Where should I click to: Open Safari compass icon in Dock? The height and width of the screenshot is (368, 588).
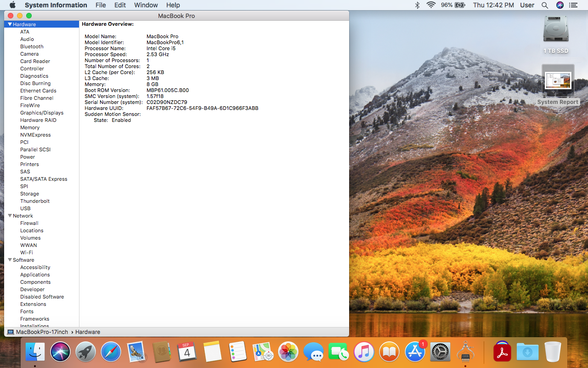(111, 352)
